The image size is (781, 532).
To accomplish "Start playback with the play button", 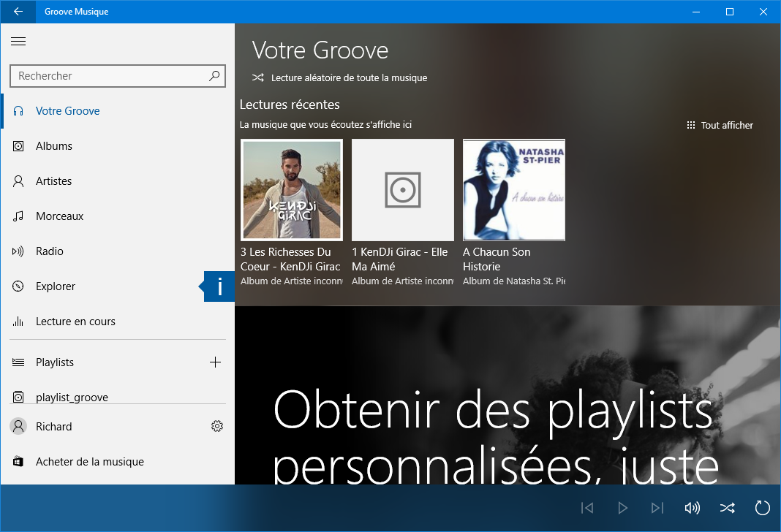I will click(x=622, y=508).
